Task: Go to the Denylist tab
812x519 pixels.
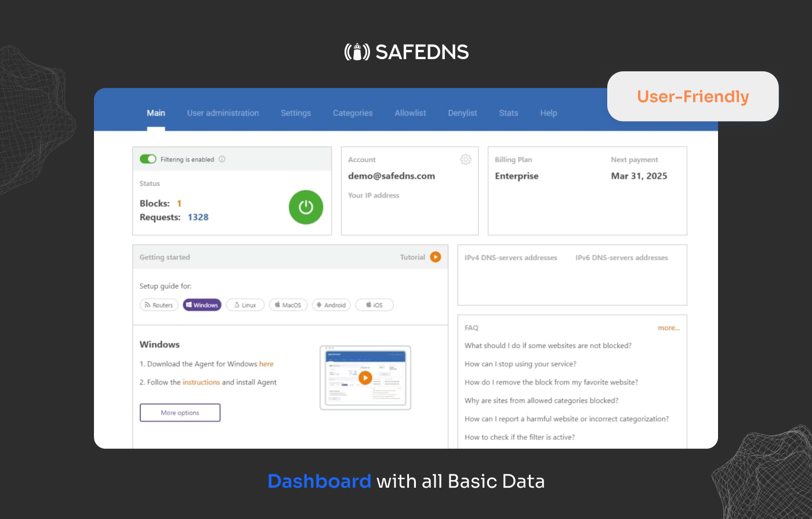Action: [x=462, y=113]
